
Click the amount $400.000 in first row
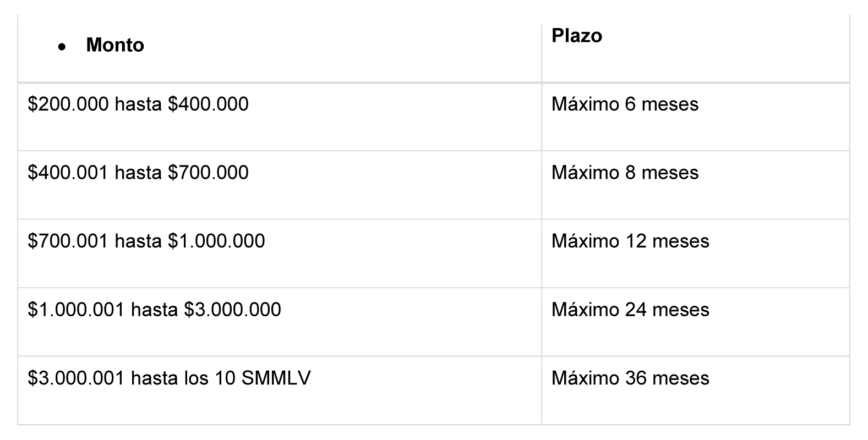(208, 104)
